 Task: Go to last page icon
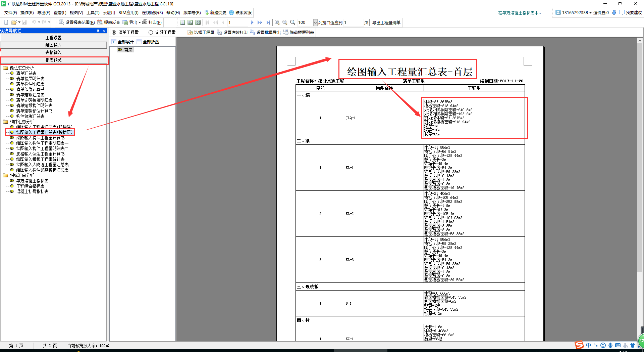[x=268, y=23]
